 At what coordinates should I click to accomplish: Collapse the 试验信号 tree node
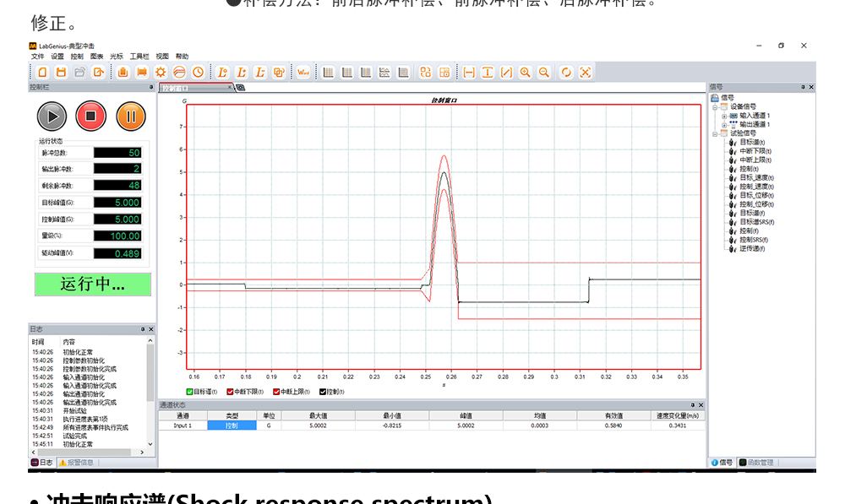click(715, 133)
